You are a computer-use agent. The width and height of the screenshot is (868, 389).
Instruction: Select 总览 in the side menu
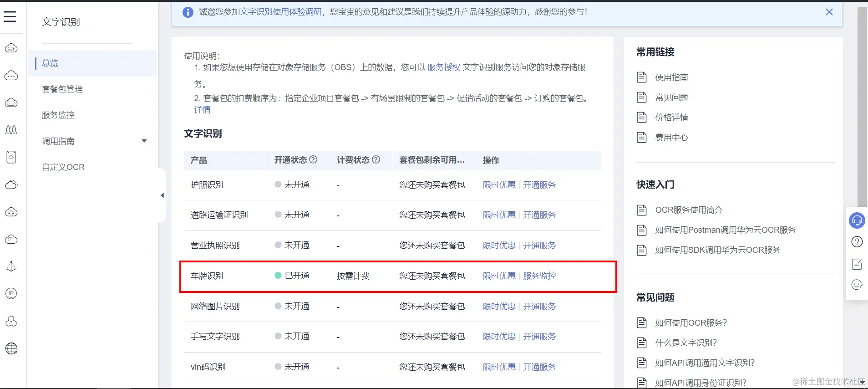pyautogui.click(x=92, y=63)
